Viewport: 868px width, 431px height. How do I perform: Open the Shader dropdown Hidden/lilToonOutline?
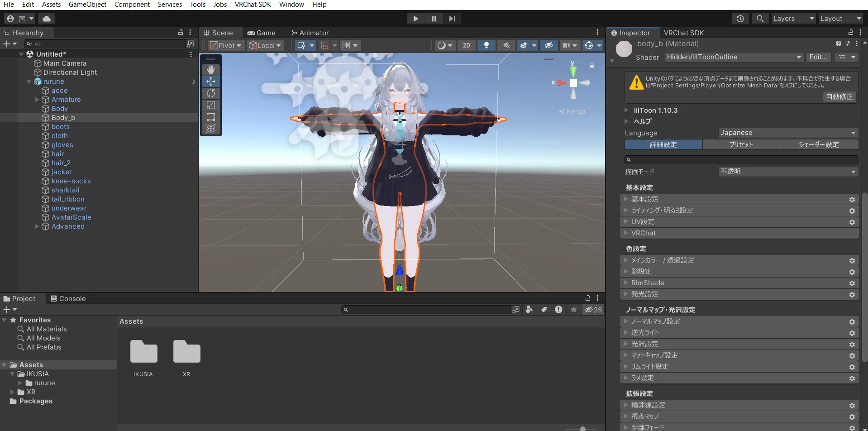734,57
